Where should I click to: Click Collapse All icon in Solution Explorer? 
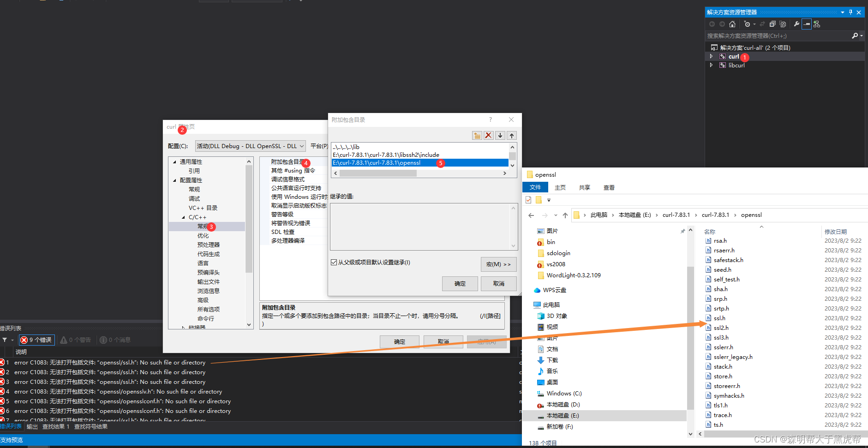pos(772,24)
